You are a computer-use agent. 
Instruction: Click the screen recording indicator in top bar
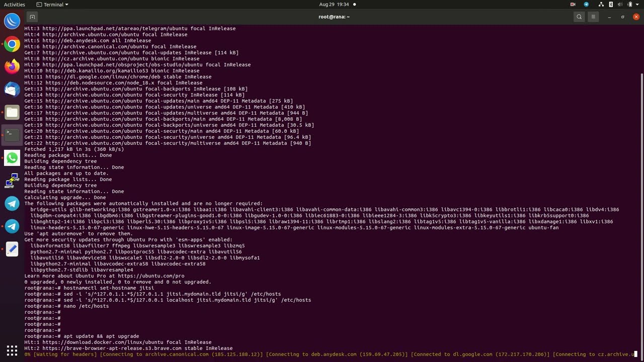573,5
